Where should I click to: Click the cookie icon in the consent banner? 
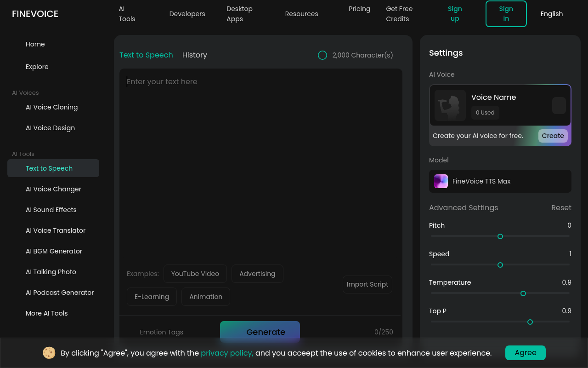(x=49, y=353)
